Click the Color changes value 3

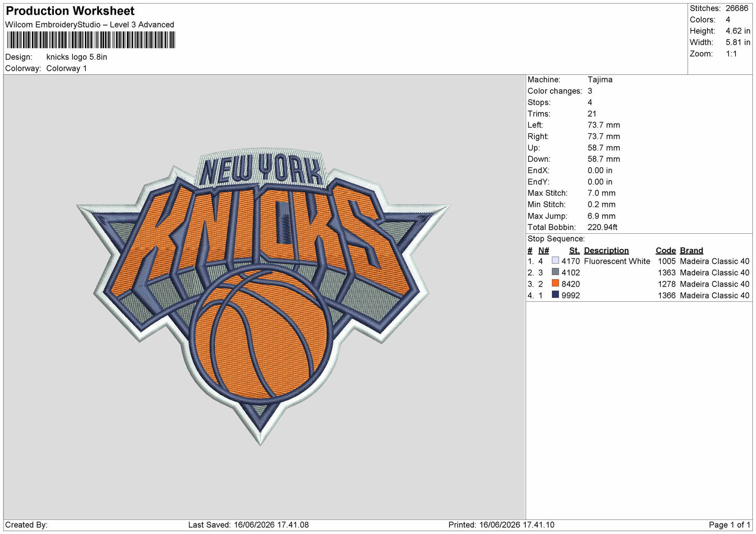[x=590, y=91]
